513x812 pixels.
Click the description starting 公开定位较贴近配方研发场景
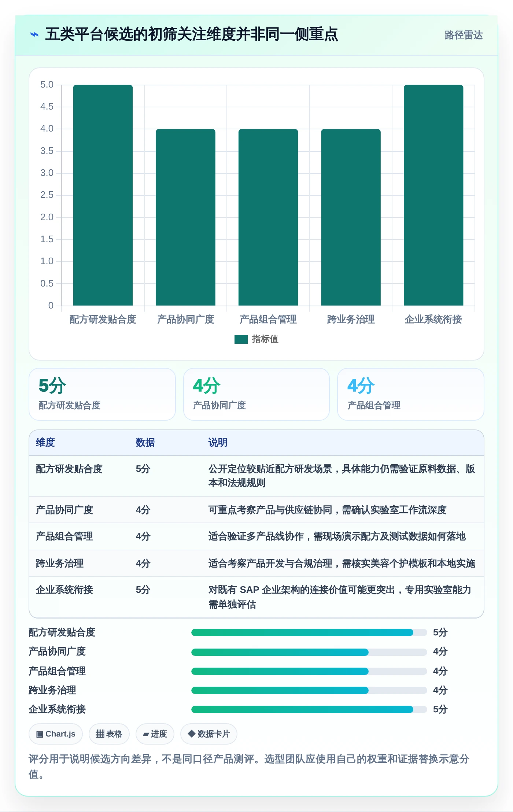[x=342, y=476]
